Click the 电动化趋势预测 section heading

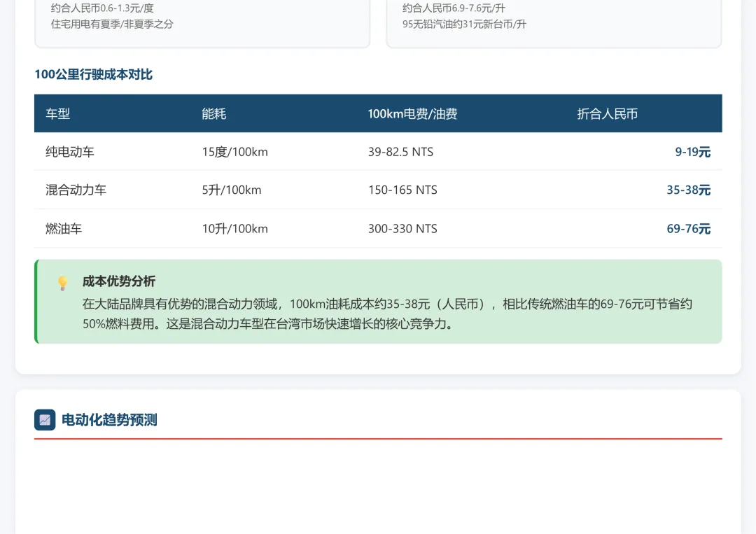coord(109,420)
